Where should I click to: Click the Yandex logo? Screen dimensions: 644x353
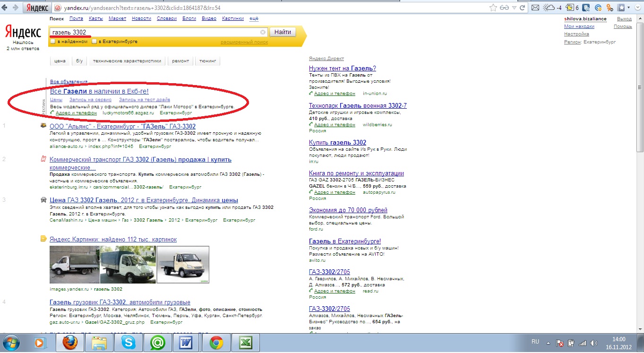pyautogui.click(x=23, y=32)
